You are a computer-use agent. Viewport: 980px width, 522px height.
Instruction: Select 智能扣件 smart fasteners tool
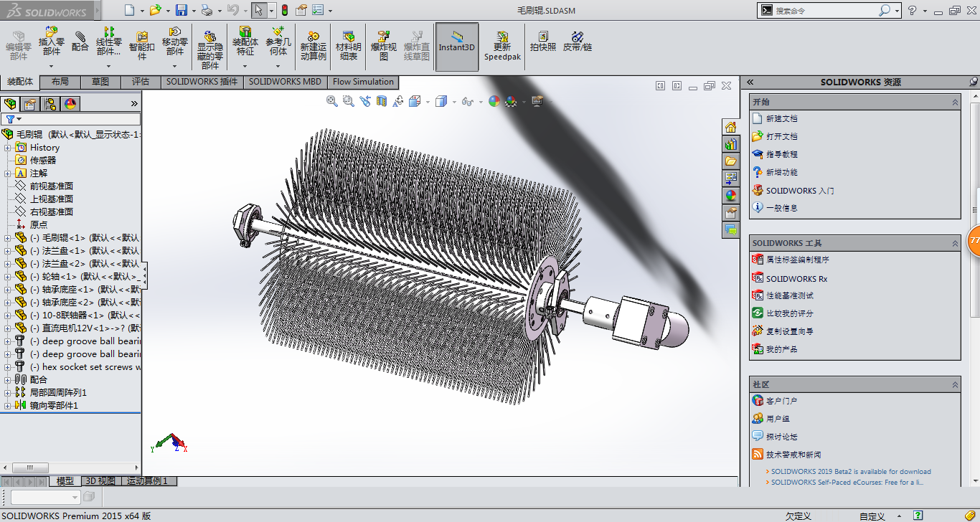coord(142,45)
